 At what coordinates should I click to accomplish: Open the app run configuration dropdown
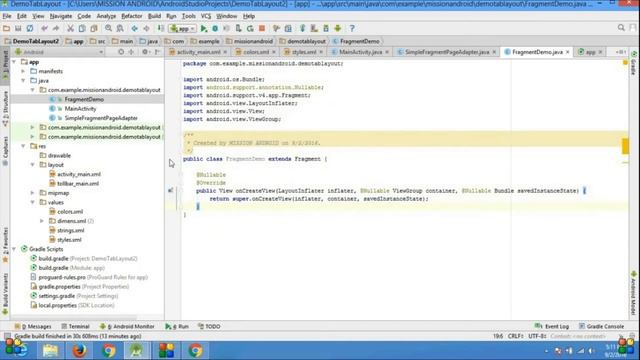[x=182, y=29]
